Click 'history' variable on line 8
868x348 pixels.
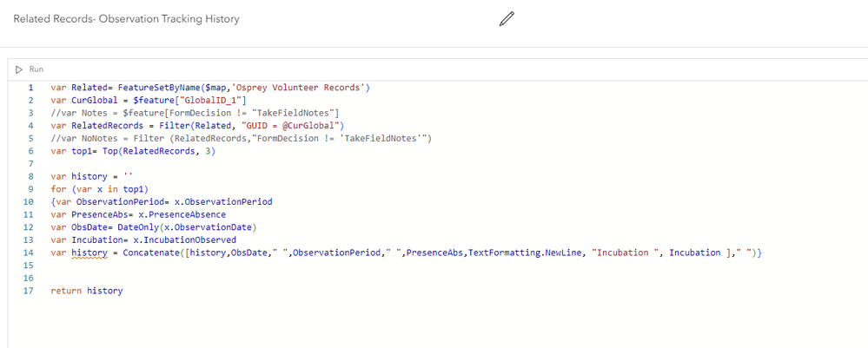pos(88,176)
